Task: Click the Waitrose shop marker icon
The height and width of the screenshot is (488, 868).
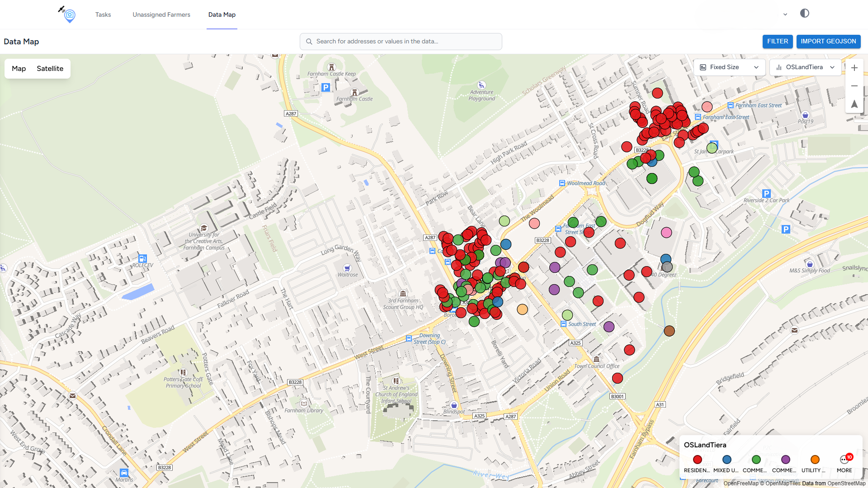Action: 347,268
